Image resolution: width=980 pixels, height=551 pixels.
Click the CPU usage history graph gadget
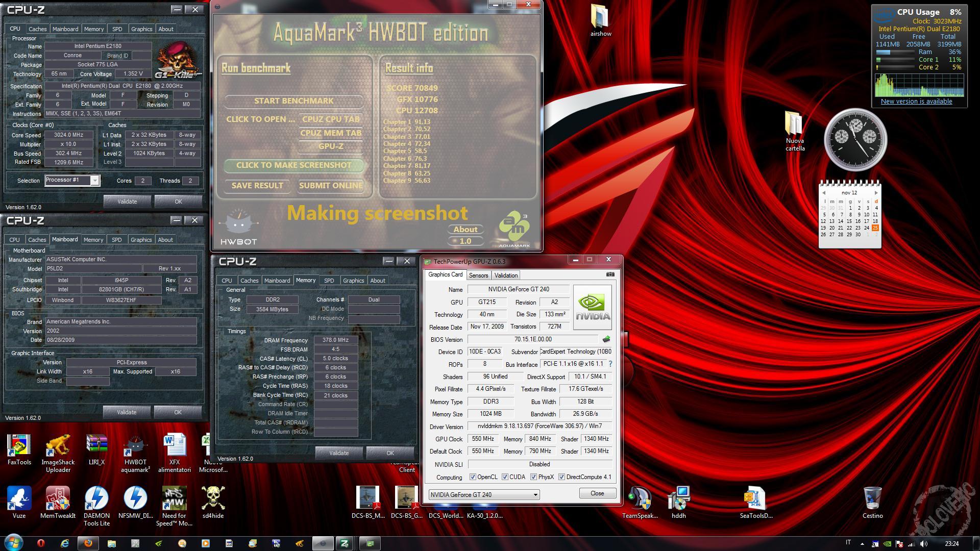(919, 85)
